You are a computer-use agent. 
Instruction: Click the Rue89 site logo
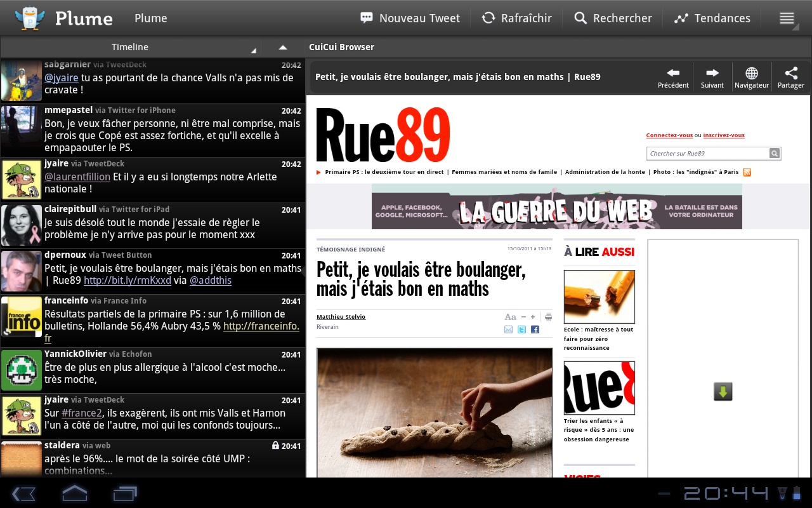pos(383,134)
